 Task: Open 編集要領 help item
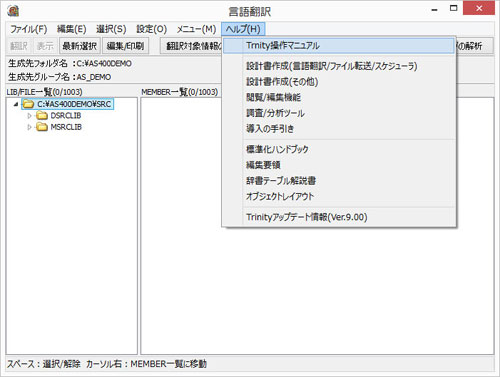click(339, 165)
